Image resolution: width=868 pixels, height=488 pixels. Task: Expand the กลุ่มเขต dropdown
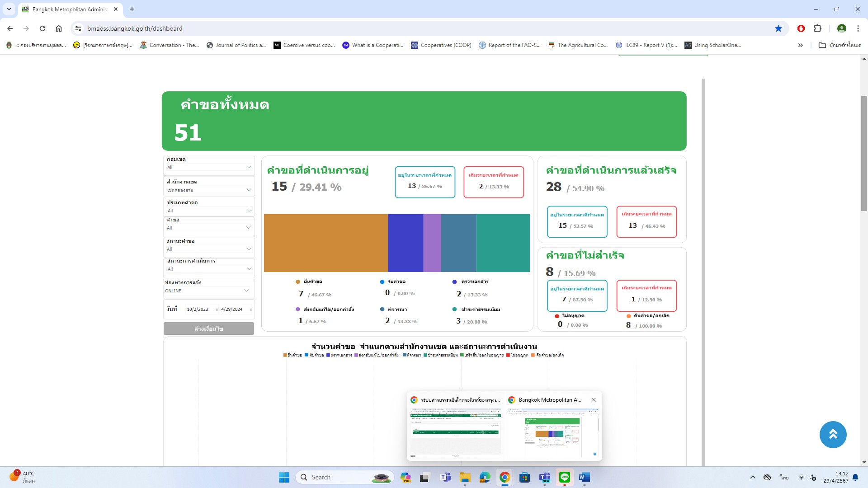click(208, 167)
